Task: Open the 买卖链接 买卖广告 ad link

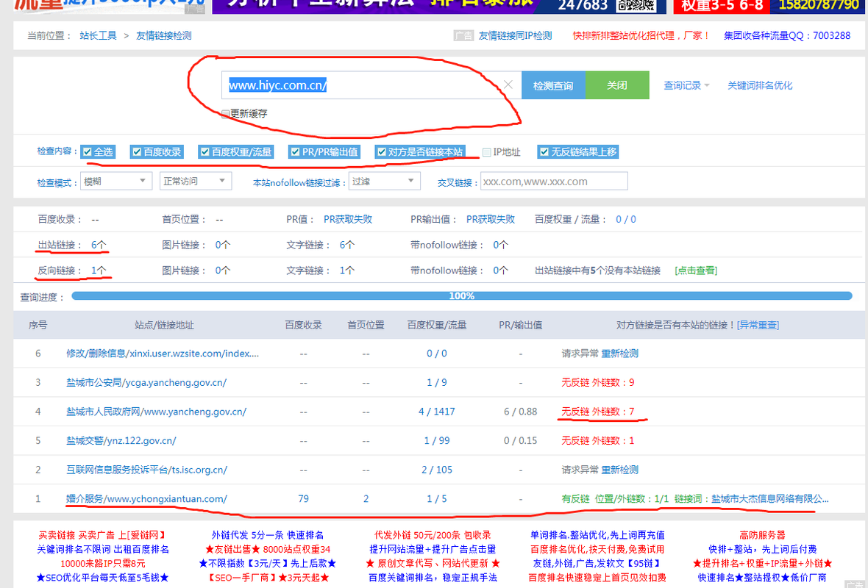Action: tap(102, 536)
